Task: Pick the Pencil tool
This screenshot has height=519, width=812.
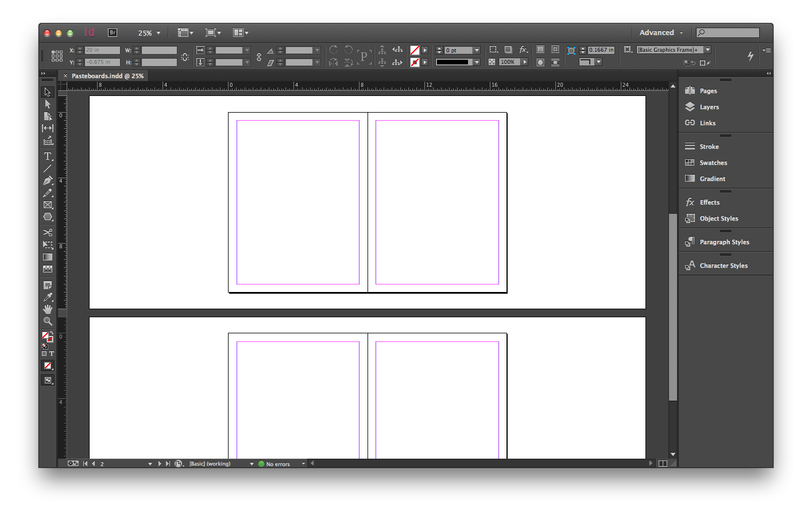Action: click(x=48, y=193)
